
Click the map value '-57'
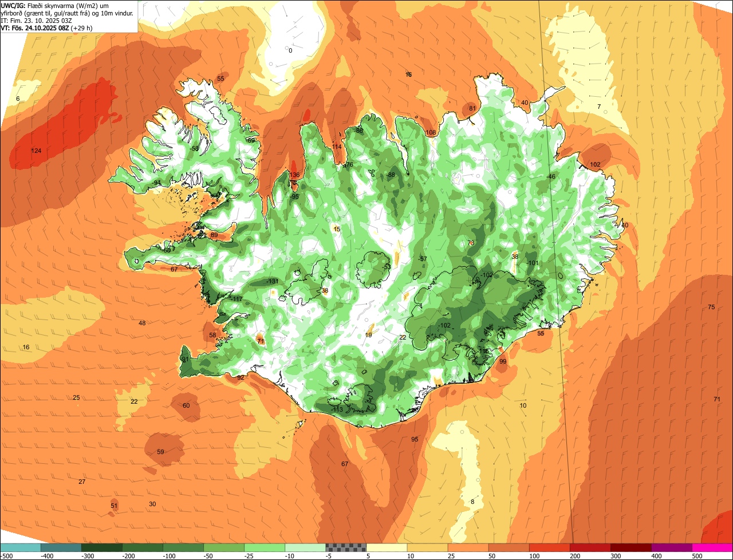pyautogui.click(x=423, y=259)
